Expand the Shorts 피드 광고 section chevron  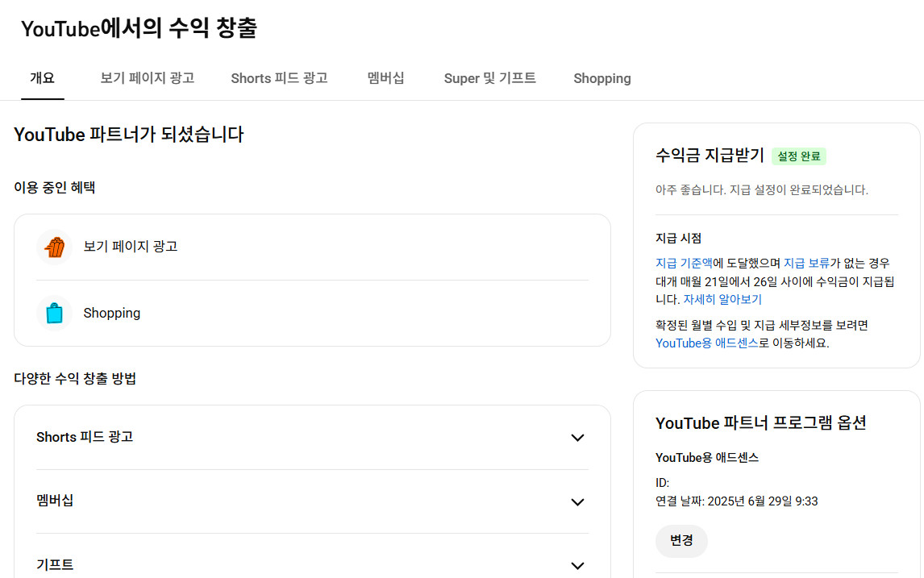pos(577,437)
